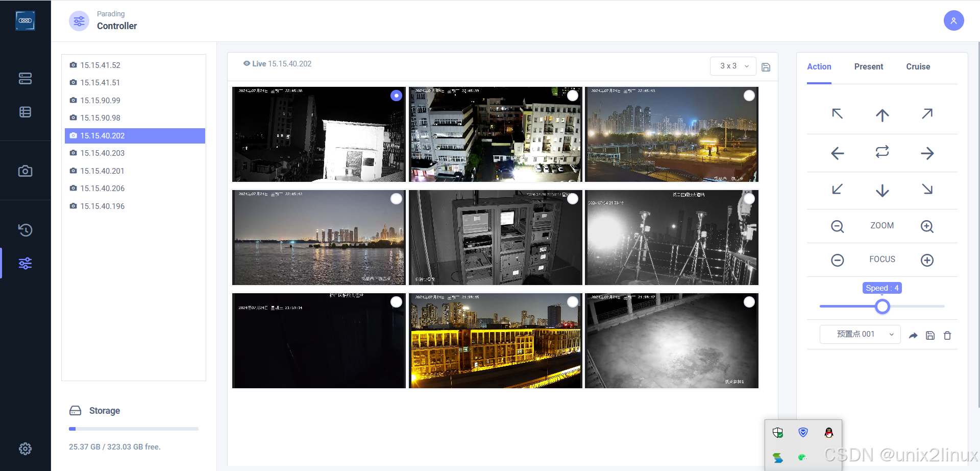Go to the selected preset point arrow
Screen dimensions: 980x471
(x=913, y=336)
